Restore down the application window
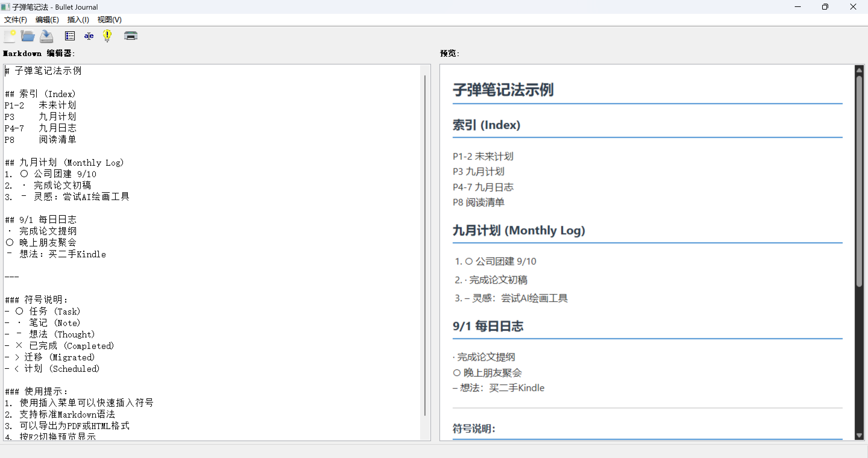This screenshot has height=458, width=868. 825,7
